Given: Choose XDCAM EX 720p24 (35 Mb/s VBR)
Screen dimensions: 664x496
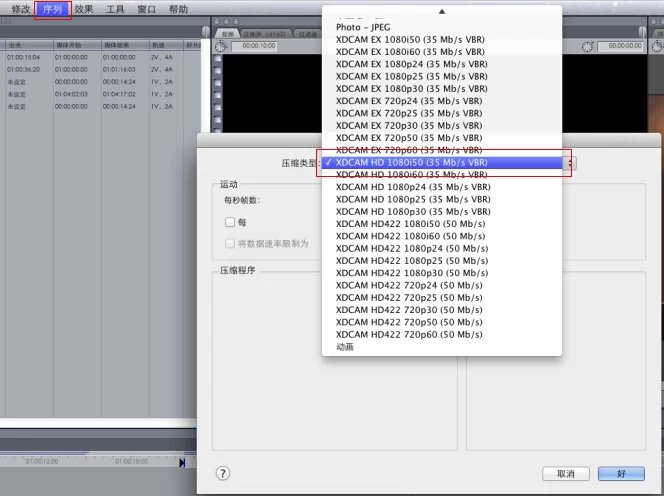Looking at the screenshot, I should (x=442, y=101).
